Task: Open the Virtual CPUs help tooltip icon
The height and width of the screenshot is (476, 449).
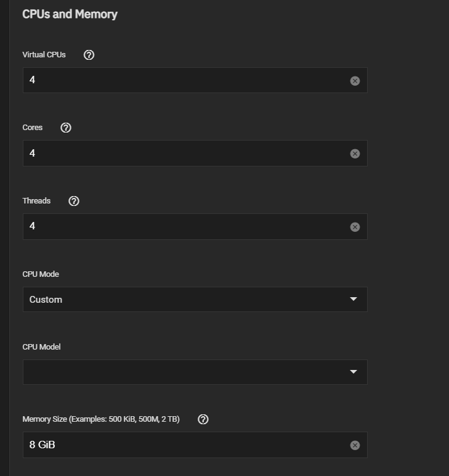Action: [89, 55]
